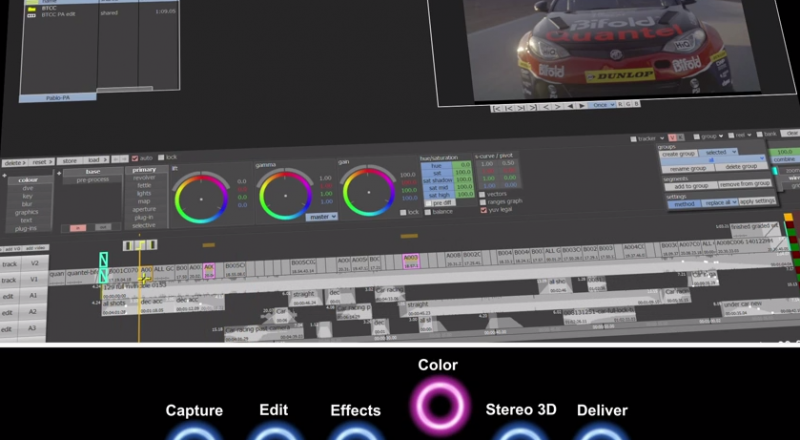Click the glowing pink Color ring icon
Screen dimensions: 800x440
tap(438, 405)
